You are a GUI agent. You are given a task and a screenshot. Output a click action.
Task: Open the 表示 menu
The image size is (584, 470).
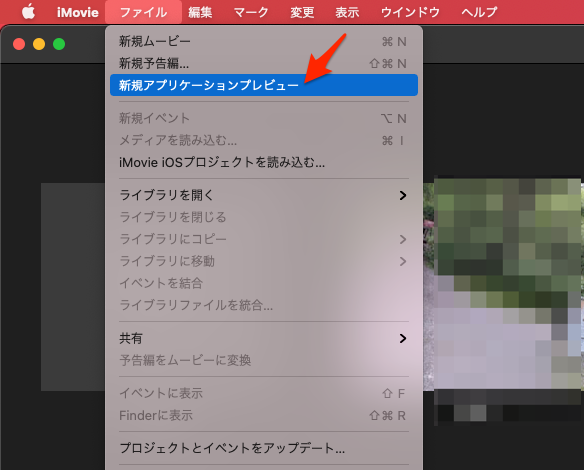click(x=347, y=12)
